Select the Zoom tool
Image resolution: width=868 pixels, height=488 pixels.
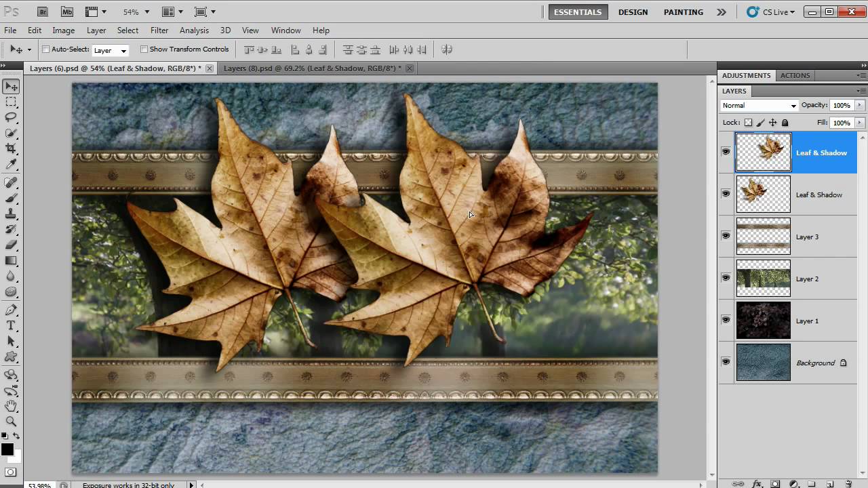[x=11, y=422]
